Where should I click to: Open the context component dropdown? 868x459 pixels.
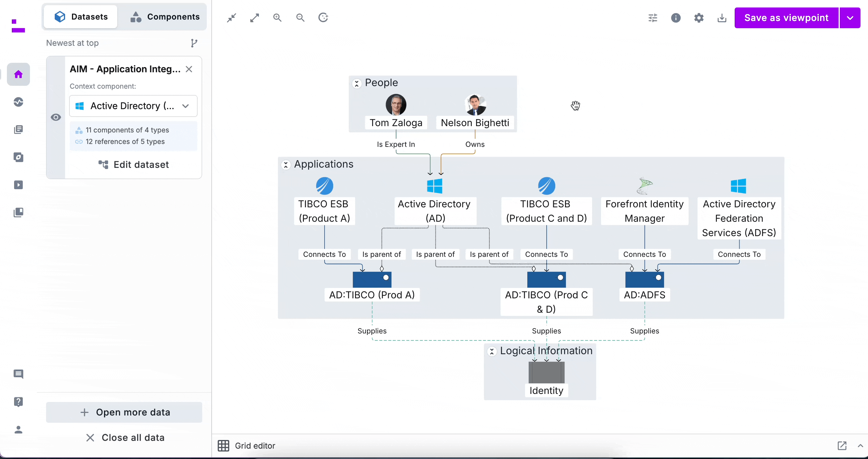click(x=133, y=106)
